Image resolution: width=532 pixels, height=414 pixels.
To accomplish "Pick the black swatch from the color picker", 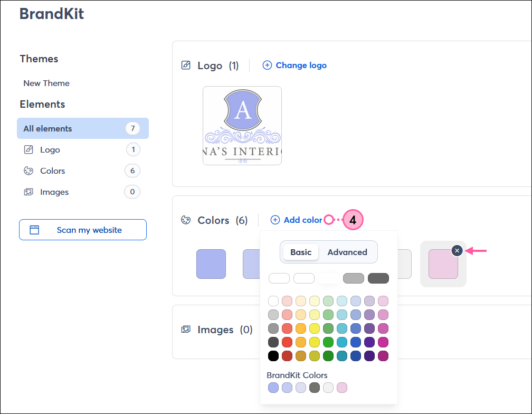I will [273, 356].
